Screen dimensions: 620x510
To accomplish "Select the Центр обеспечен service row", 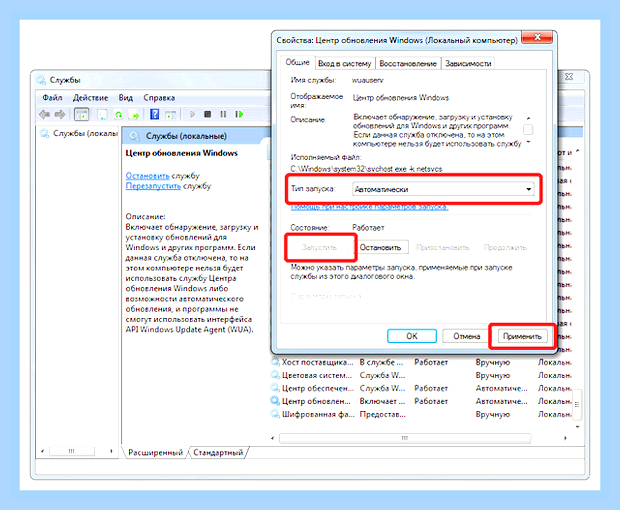I will 421,388.
